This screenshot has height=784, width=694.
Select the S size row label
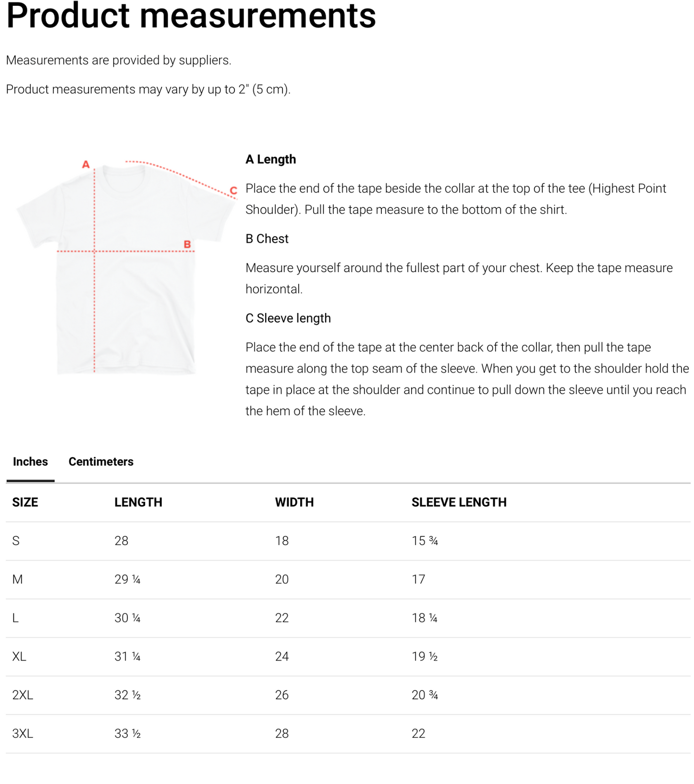pos(16,541)
